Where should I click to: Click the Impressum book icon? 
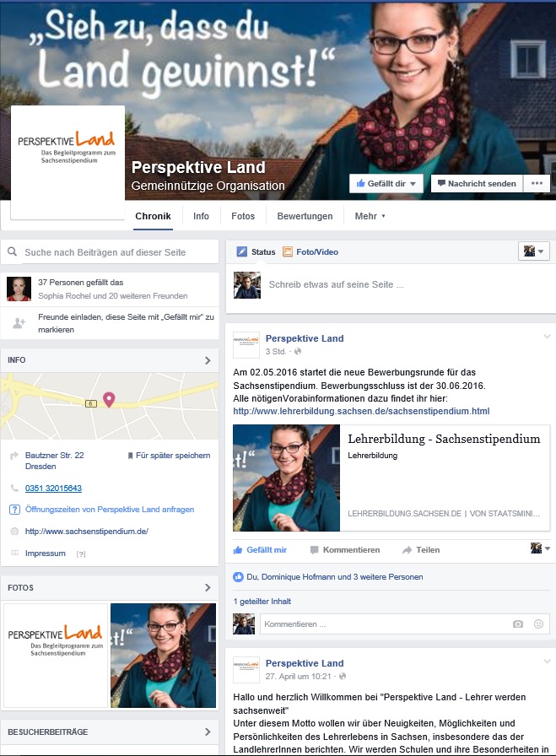[14, 553]
